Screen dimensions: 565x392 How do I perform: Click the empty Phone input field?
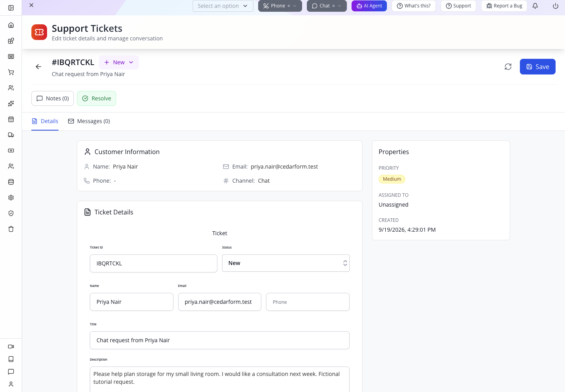(x=308, y=302)
